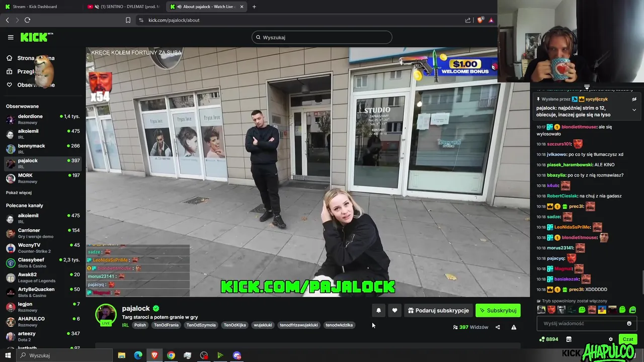
Task: Click username RobertCieslak in chat
Action: point(562,196)
